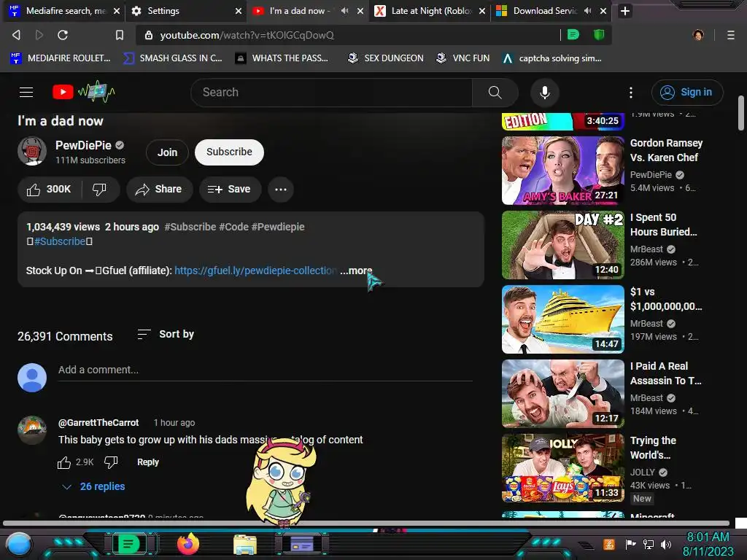The image size is (747, 560).
Task: Dislike the @GarrettTheCarrot comment
Action: 111,462
